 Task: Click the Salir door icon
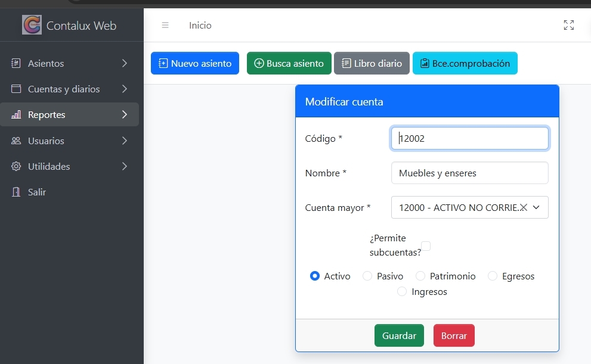pyautogui.click(x=16, y=192)
